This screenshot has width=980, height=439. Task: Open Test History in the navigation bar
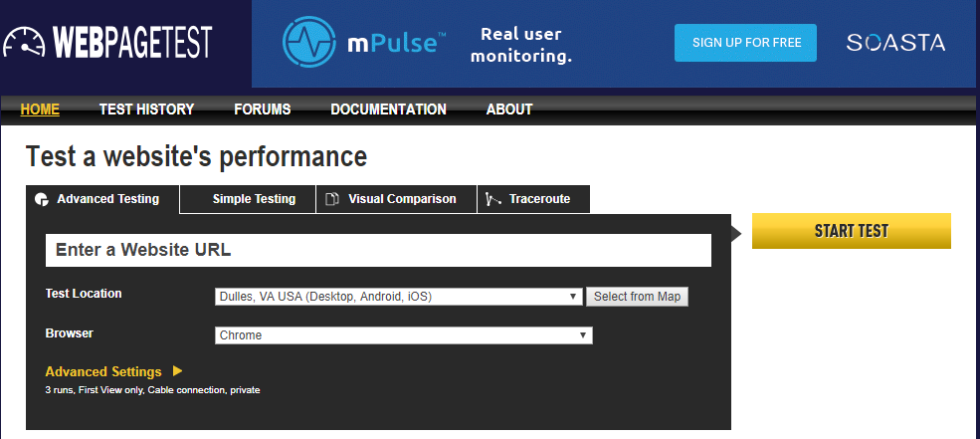(147, 110)
